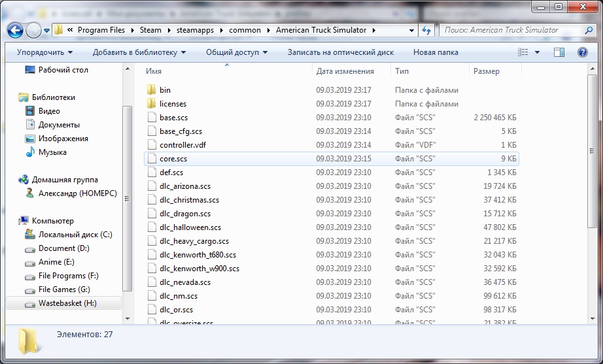Click the refresh button beside address bar

(x=426, y=30)
